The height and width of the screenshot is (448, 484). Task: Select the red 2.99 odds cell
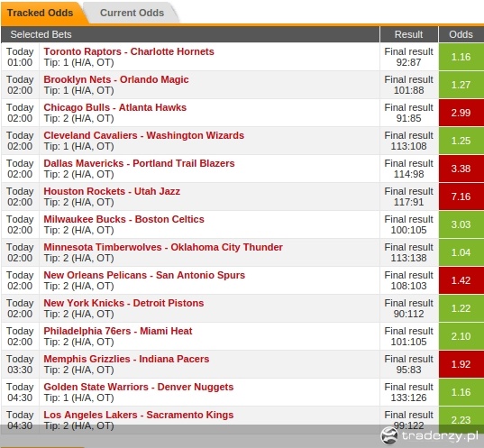[461, 113]
